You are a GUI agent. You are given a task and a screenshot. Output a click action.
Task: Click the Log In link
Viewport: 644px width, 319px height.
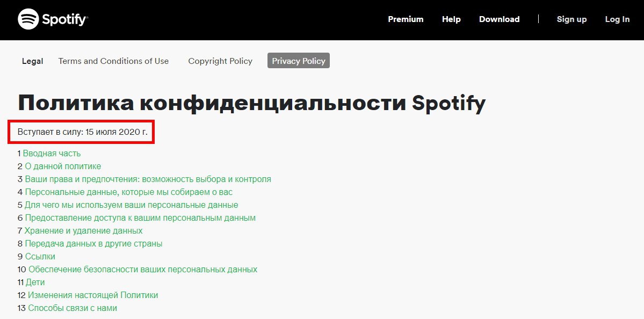click(617, 19)
